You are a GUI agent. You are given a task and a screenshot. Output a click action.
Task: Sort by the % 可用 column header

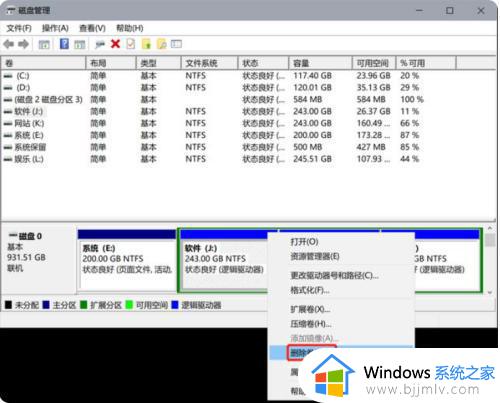click(x=426, y=63)
